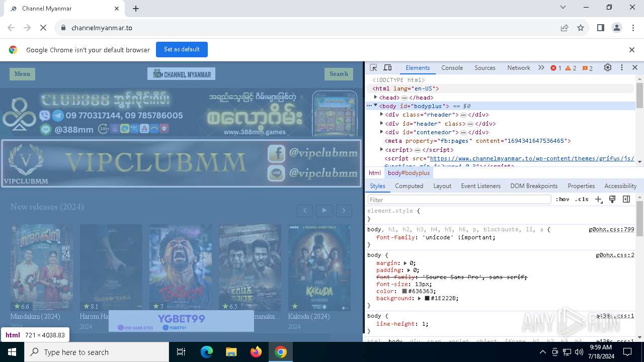Viewport: 644px width, 362px height.
Task: Open g0ohx.css:2 source link
Action: tap(615, 255)
